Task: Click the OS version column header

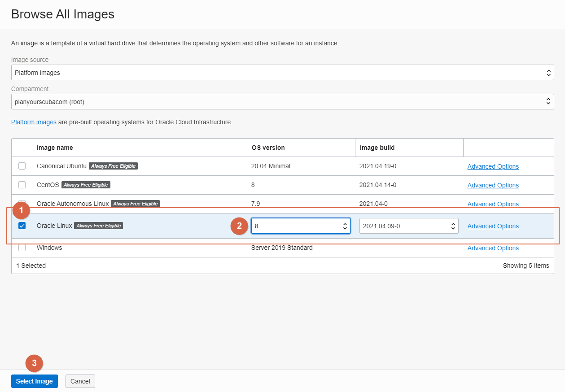Action: coord(268,148)
